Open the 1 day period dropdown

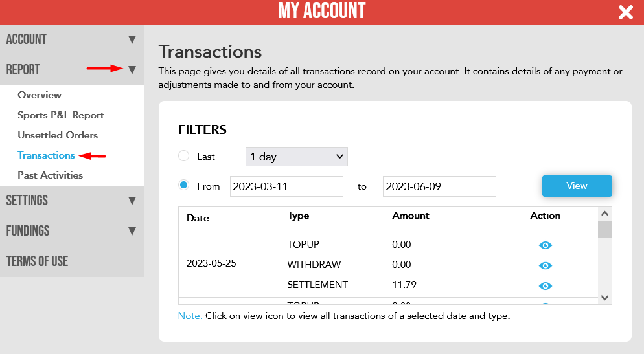pos(297,157)
